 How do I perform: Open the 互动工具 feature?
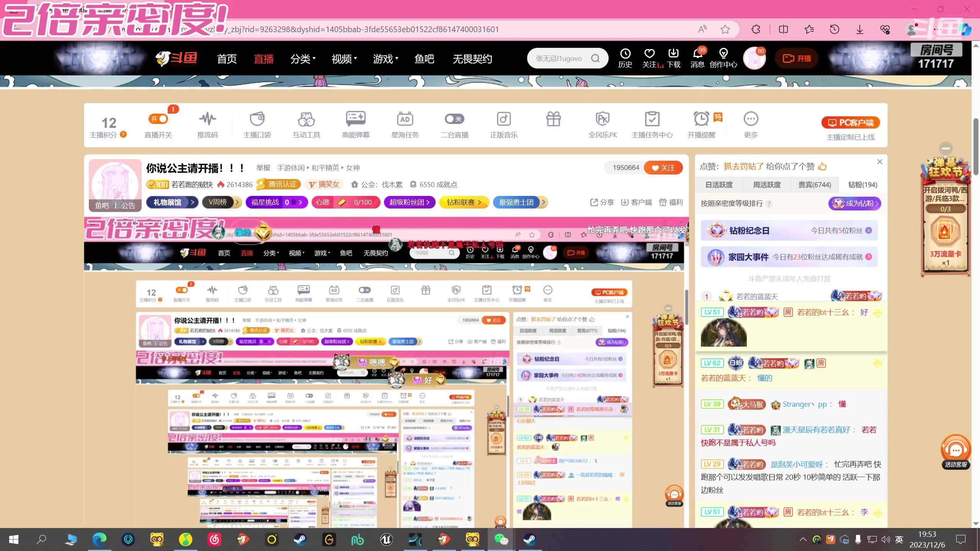[306, 124]
